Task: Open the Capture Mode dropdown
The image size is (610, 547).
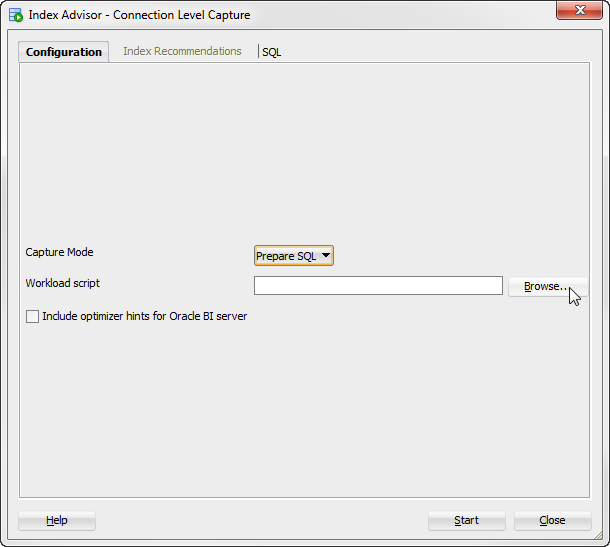Action: [x=294, y=256]
